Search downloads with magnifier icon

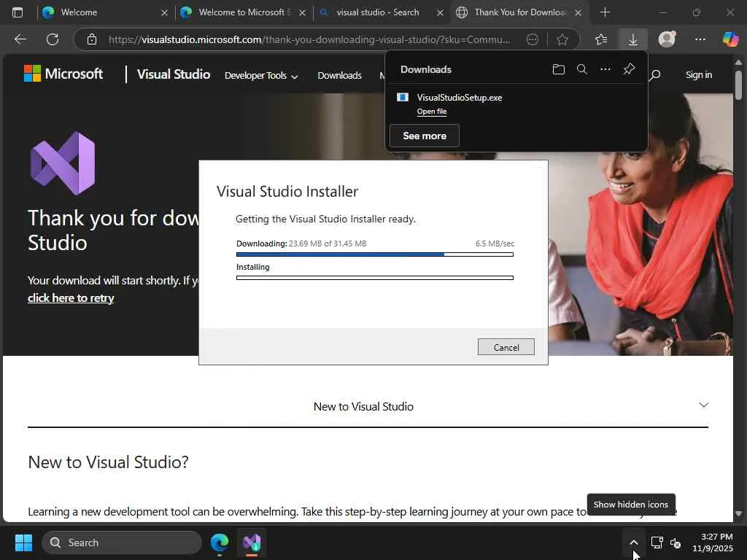click(x=581, y=69)
